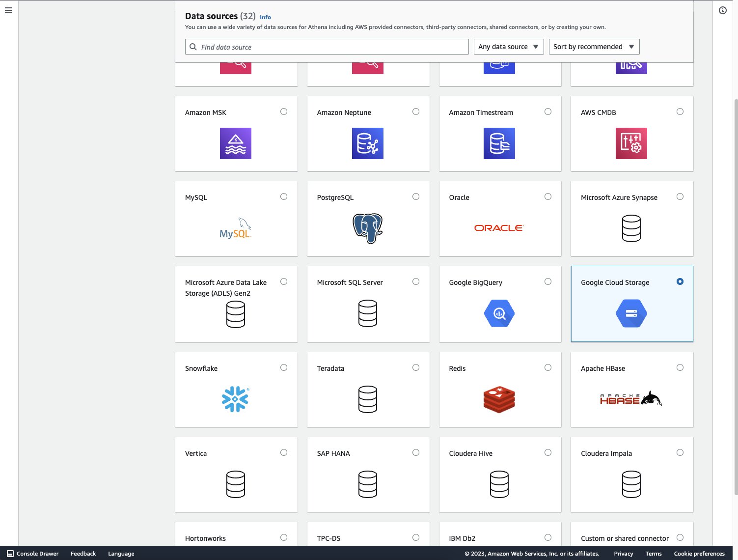Click the Microsoft SQL Server database icon
The width and height of the screenshot is (738, 560).
point(368,313)
